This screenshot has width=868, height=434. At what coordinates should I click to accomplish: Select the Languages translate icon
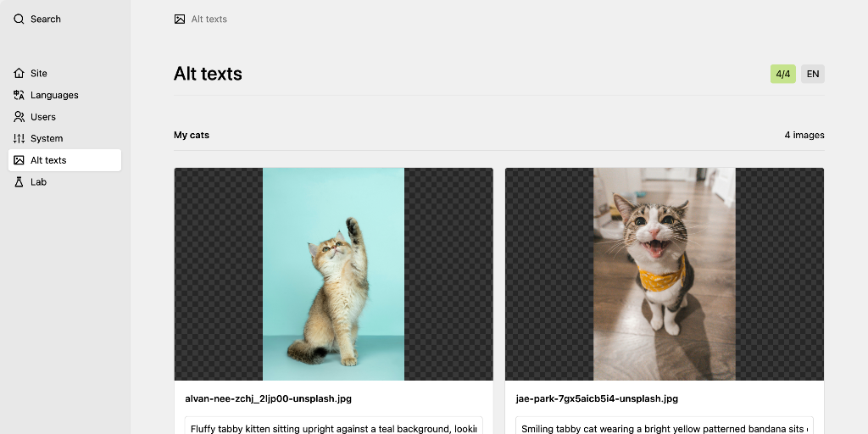pyautogui.click(x=19, y=95)
